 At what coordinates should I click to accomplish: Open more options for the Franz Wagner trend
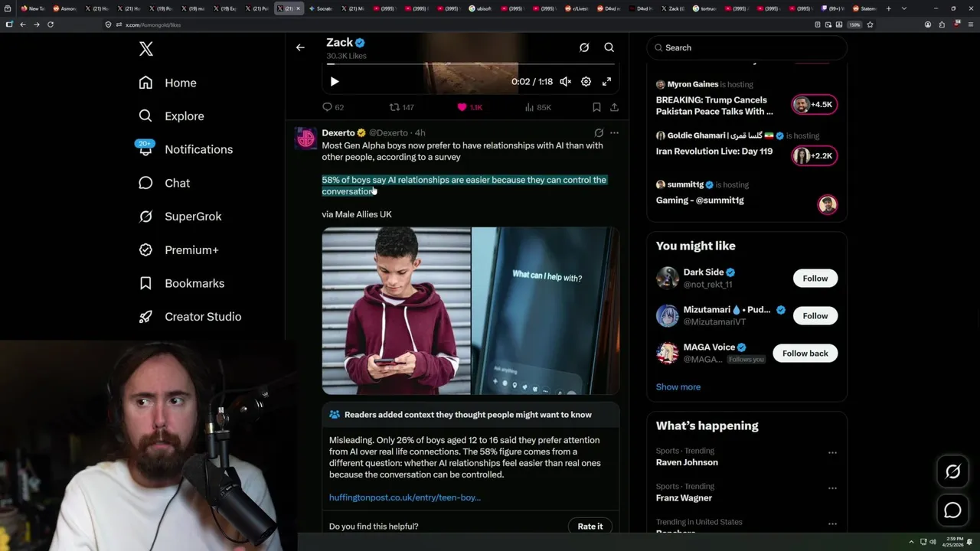[x=832, y=487]
